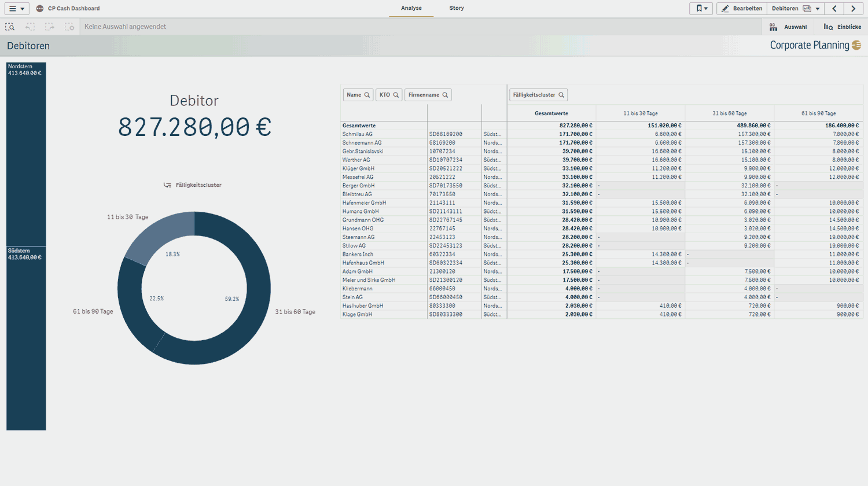Open the Debitoren sheet selector dropdown
This screenshot has width=868, height=486.
pos(796,9)
